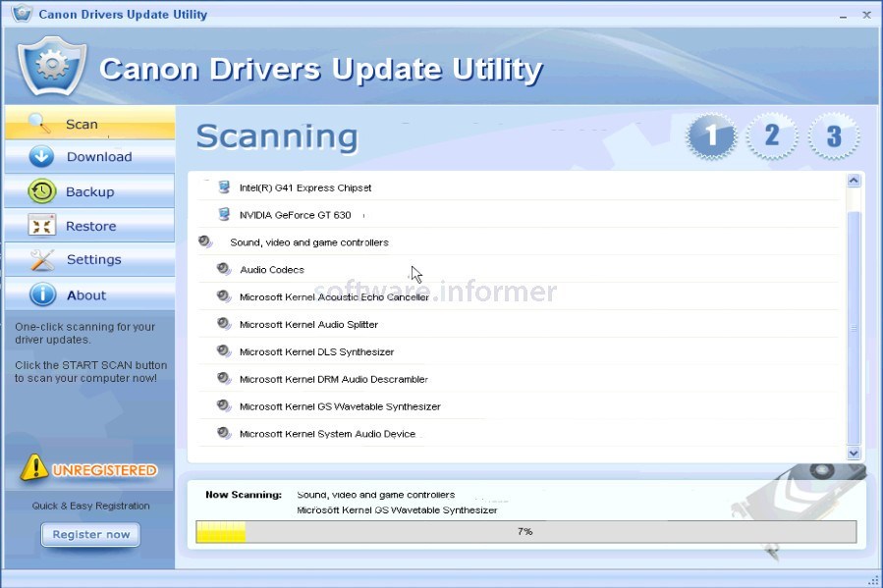Image resolution: width=883 pixels, height=588 pixels.
Task: Select the Audio Codecs entry
Action: (x=518, y=270)
